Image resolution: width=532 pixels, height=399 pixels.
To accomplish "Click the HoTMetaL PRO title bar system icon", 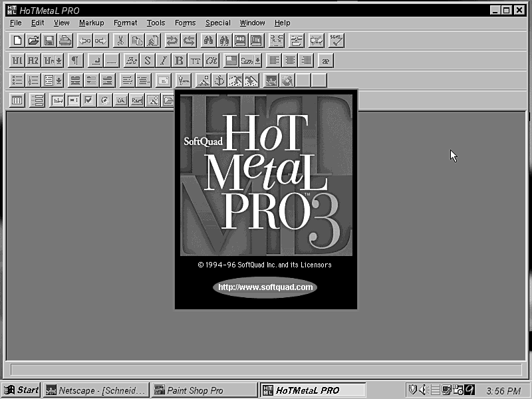I will click(x=11, y=10).
